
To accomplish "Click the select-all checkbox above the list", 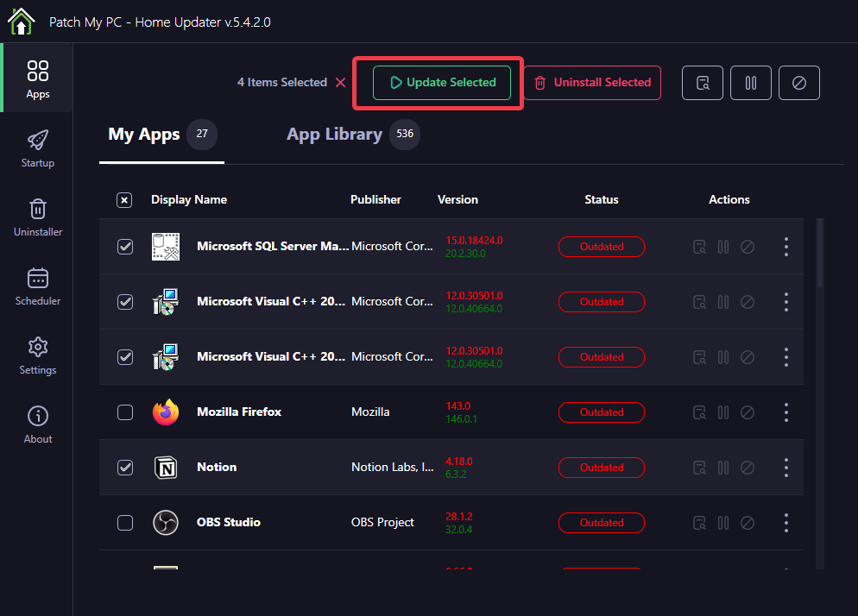I will tap(123, 199).
